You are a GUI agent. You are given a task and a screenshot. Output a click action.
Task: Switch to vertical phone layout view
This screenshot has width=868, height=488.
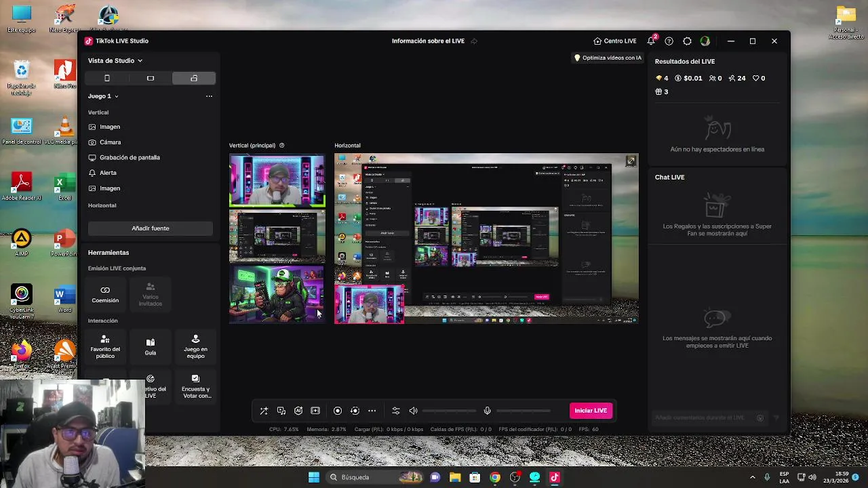[x=107, y=79]
